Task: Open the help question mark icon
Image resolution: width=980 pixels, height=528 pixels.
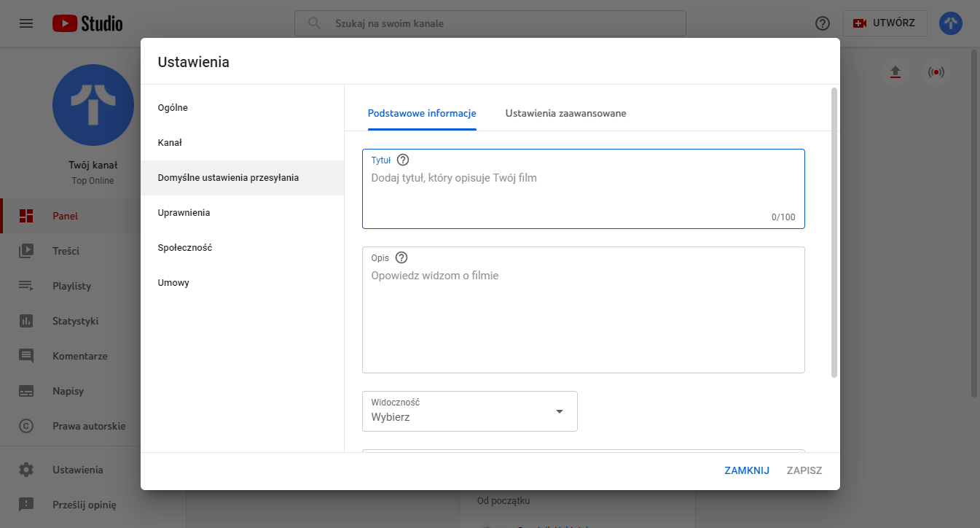Action: coord(823,23)
